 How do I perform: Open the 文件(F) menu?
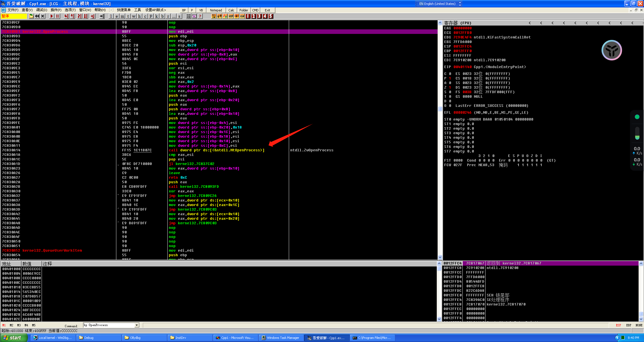pos(13,10)
